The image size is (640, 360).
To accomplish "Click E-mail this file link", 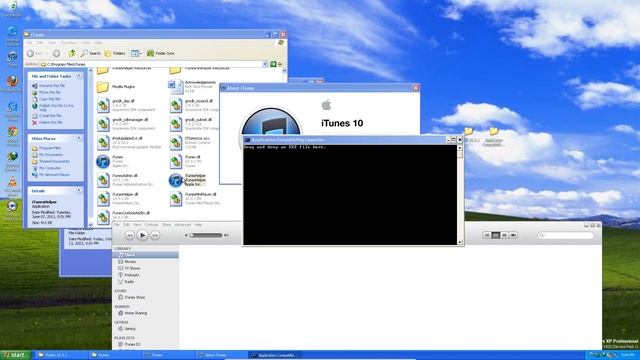I will pos(47,116).
